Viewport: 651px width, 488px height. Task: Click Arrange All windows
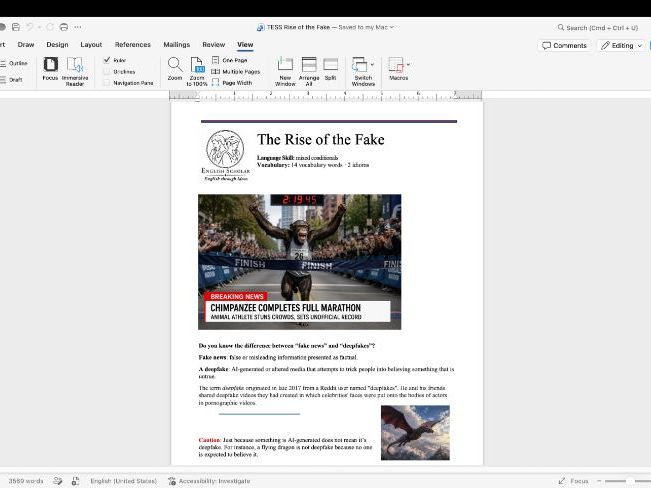309,71
